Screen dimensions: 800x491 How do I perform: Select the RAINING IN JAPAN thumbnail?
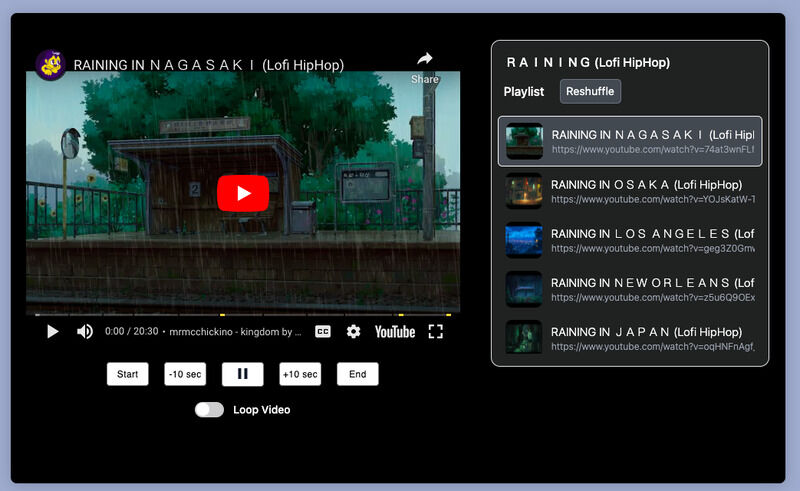(x=524, y=338)
